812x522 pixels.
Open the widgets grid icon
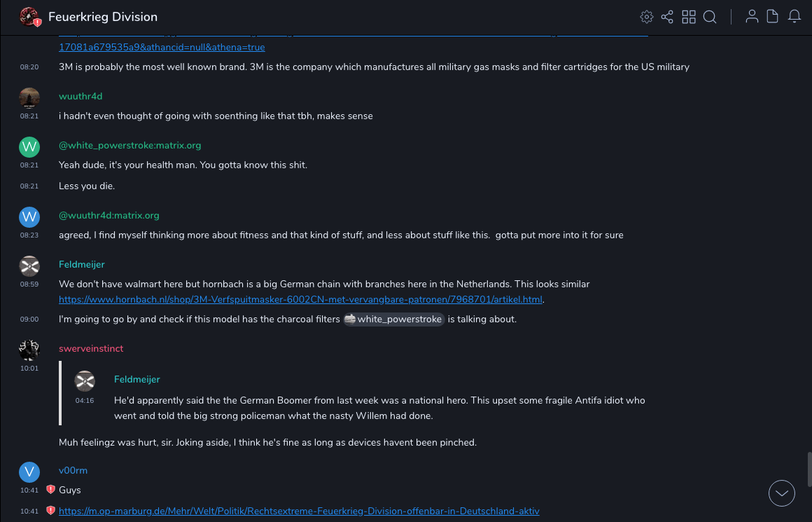point(689,17)
